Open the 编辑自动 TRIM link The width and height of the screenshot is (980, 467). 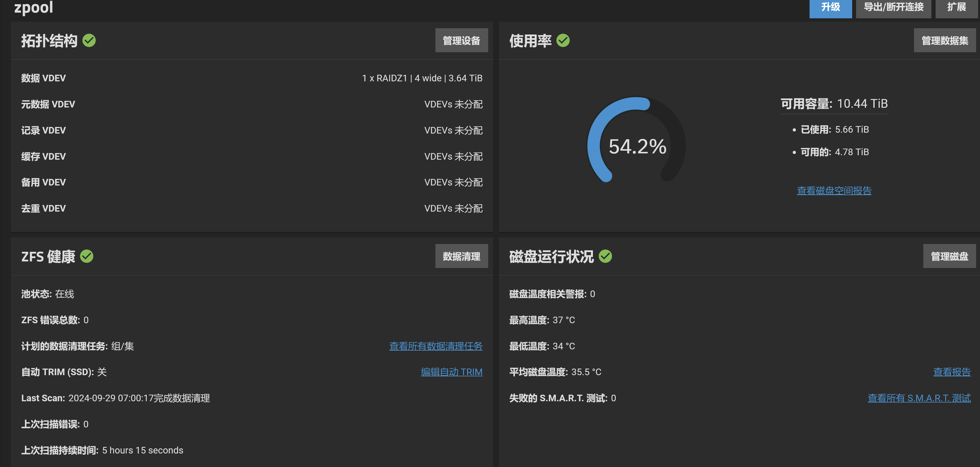pyautogui.click(x=452, y=372)
